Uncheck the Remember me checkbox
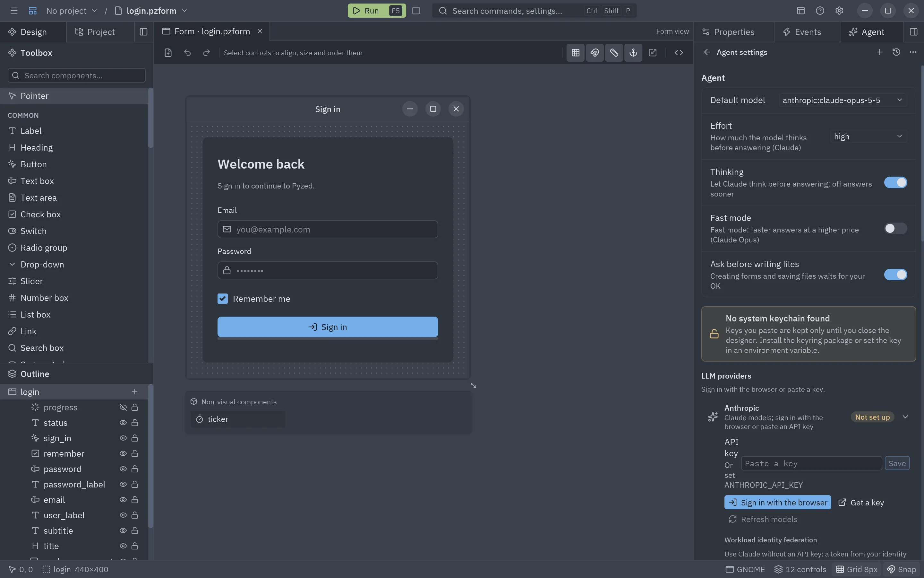 (x=223, y=299)
